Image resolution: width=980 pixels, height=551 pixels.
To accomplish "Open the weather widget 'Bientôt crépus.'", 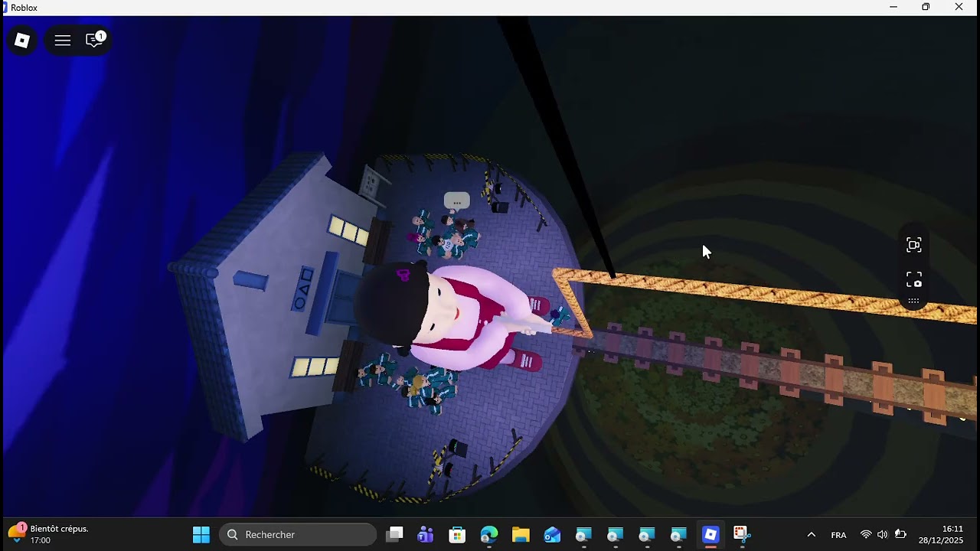I will [x=48, y=534].
